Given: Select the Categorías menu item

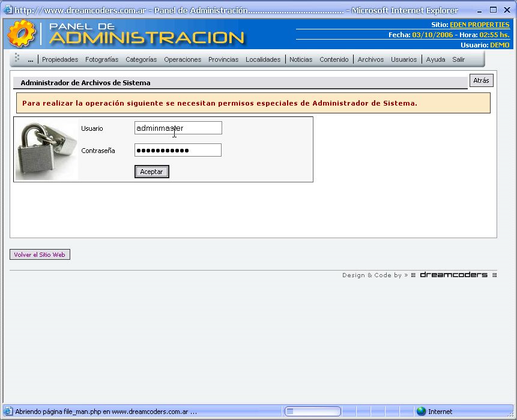Looking at the screenshot, I should click(x=141, y=59).
